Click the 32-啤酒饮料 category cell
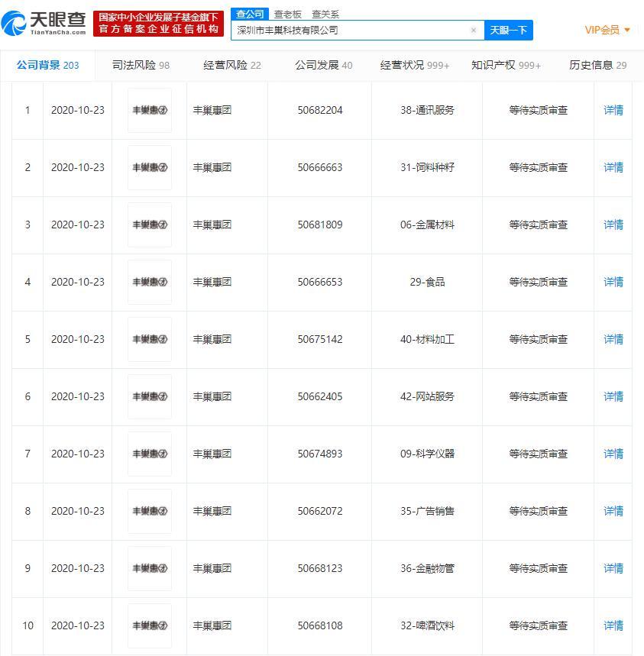 pos(427,626)
